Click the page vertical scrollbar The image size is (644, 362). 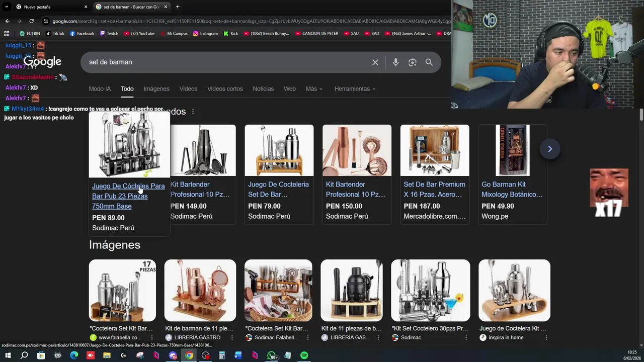pos(641,115)
